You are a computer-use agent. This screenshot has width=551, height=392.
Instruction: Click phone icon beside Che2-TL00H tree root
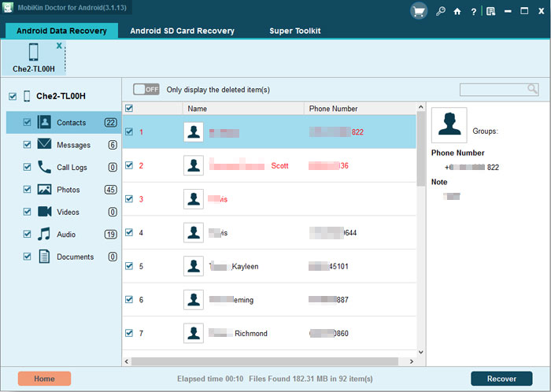(27, 96)
